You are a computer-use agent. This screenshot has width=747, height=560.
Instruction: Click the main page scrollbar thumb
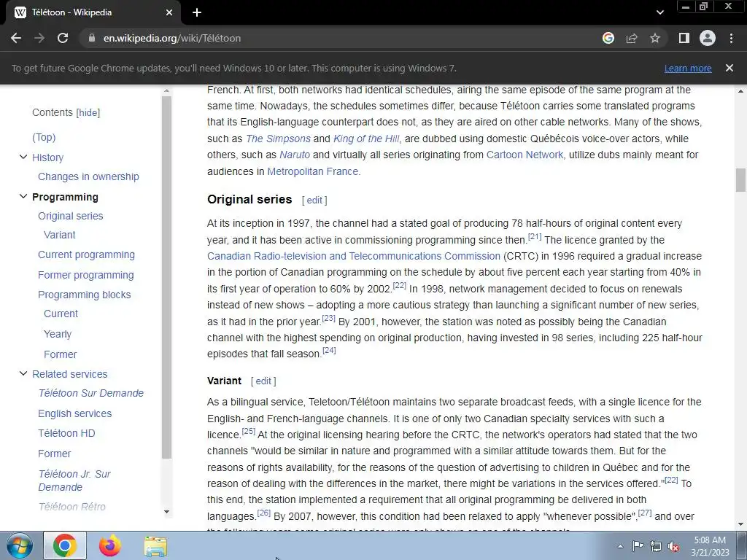click(740, 180)
